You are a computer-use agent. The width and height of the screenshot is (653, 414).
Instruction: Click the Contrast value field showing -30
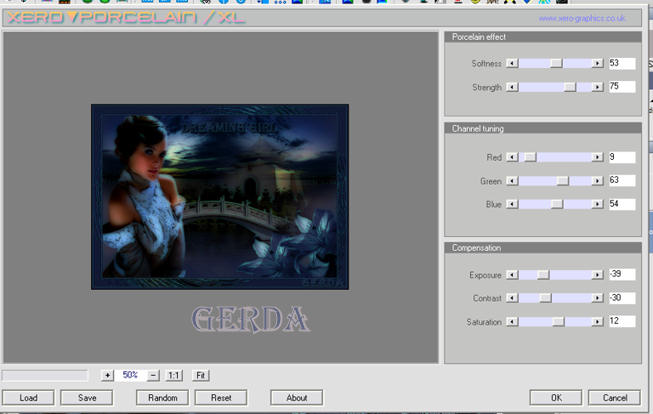622,298
